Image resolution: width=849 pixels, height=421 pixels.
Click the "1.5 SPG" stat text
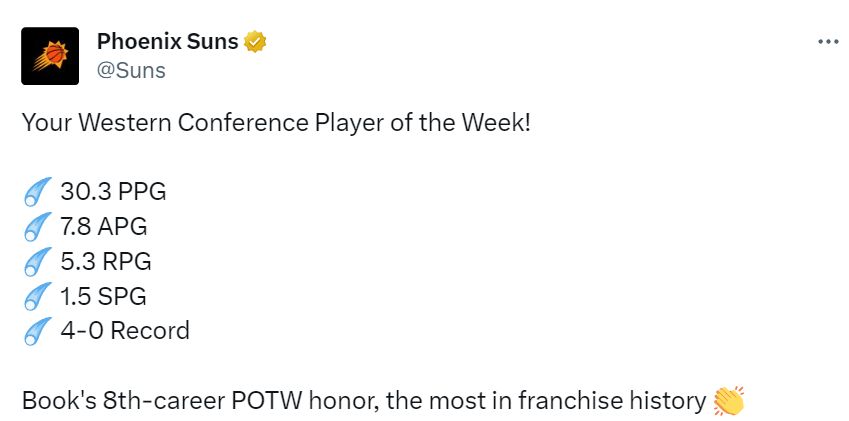coord(104,296)
